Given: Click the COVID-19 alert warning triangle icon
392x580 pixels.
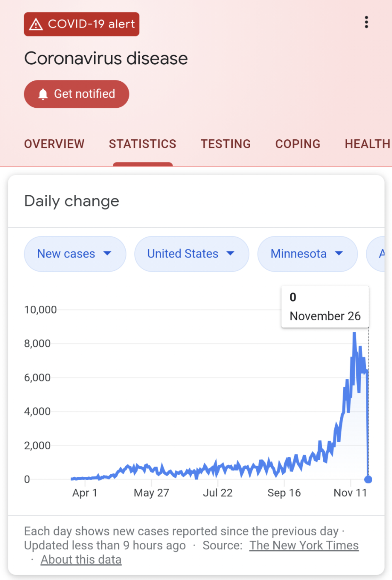Looking at the screenshot, I should [36, 24].
